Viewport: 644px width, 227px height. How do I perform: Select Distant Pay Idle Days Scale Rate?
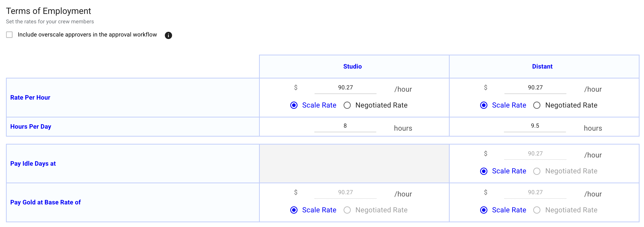coord(484,171)
